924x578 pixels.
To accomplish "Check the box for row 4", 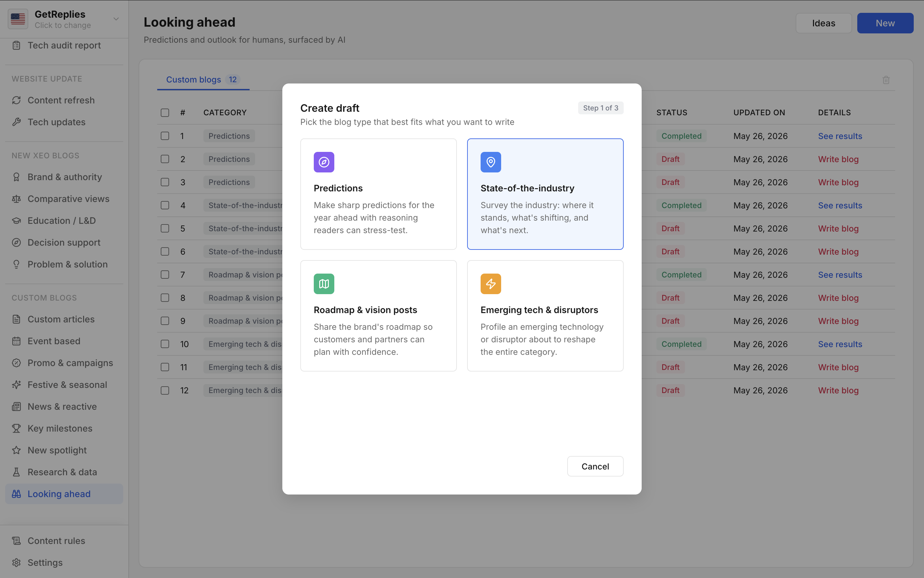I will tap(165, 205).
